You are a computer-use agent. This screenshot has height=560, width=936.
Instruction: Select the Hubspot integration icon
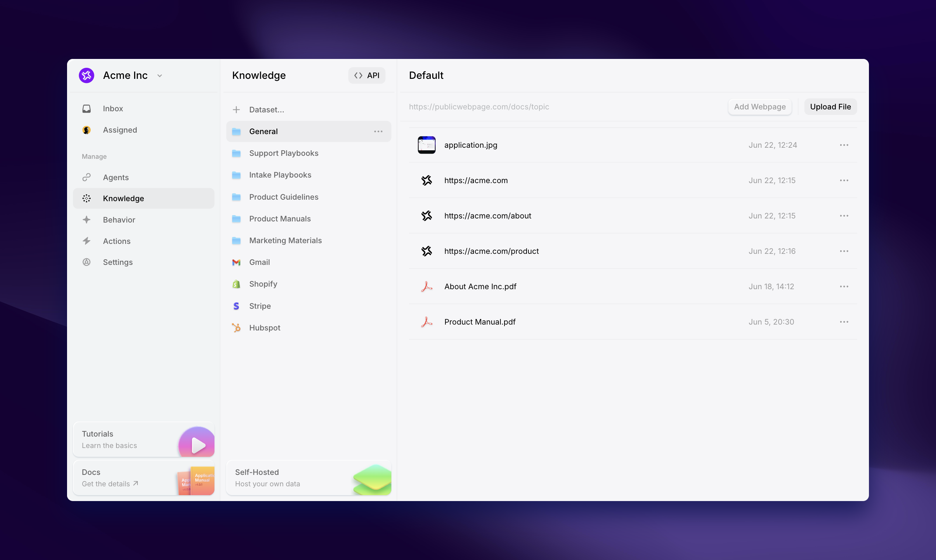236,328
